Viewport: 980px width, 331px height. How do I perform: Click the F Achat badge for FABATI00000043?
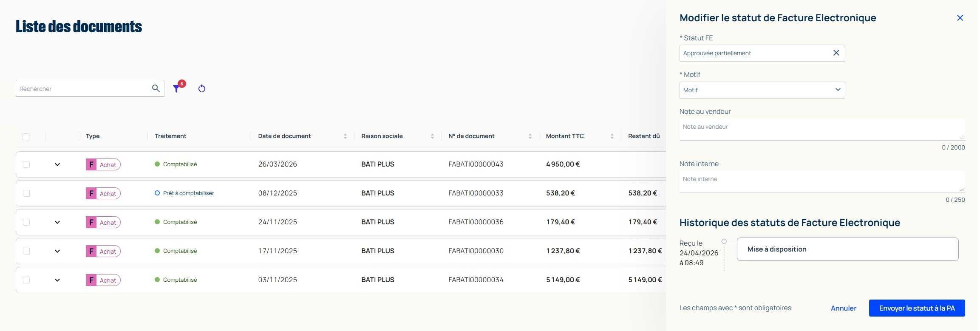click(x=103, y=164)
